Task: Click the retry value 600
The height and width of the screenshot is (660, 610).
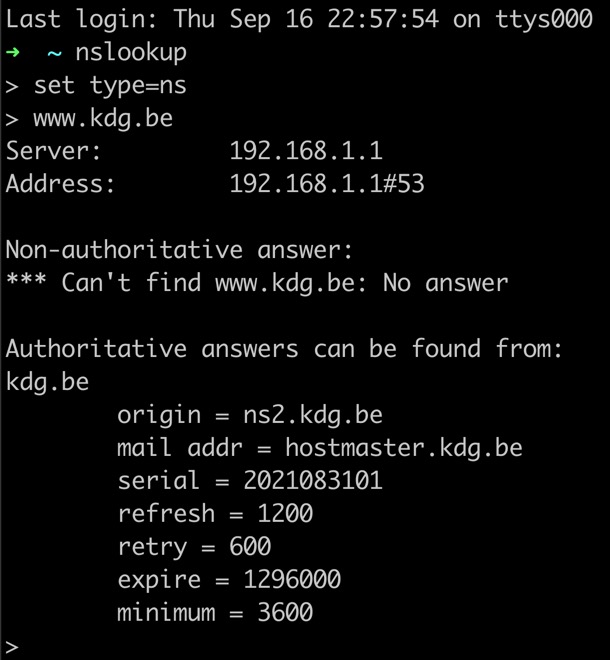Action: 250,546
